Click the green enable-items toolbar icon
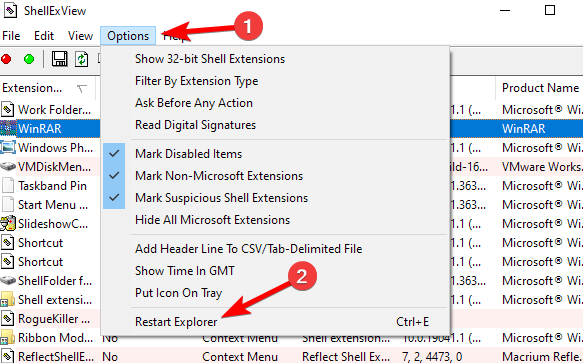Viewport: 583px width, 363px height. coord(29,59)
